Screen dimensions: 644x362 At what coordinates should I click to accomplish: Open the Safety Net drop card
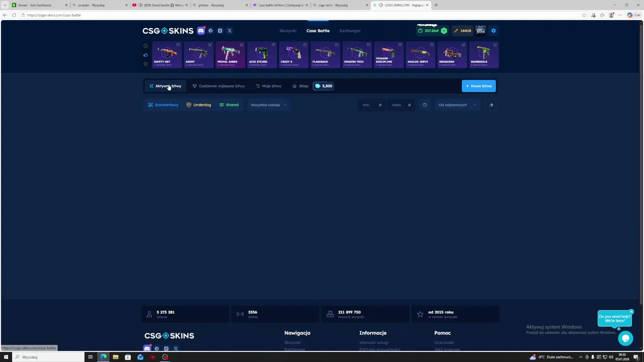click(167, 55)
